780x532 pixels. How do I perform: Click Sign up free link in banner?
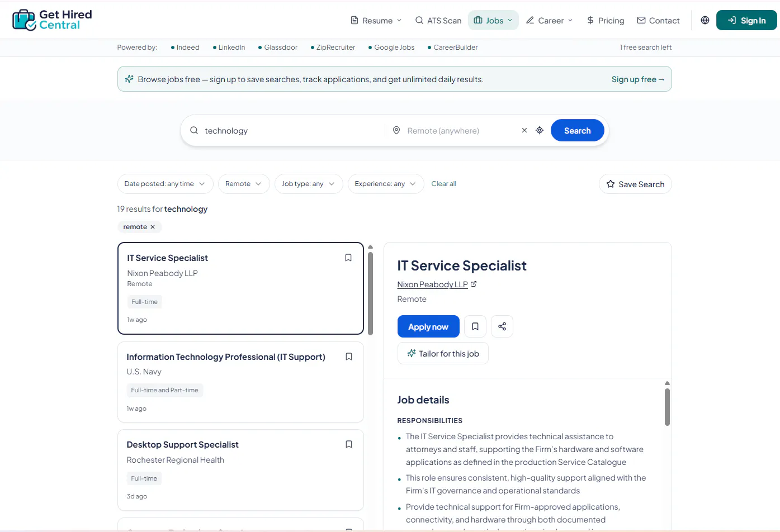pos(638,79)
